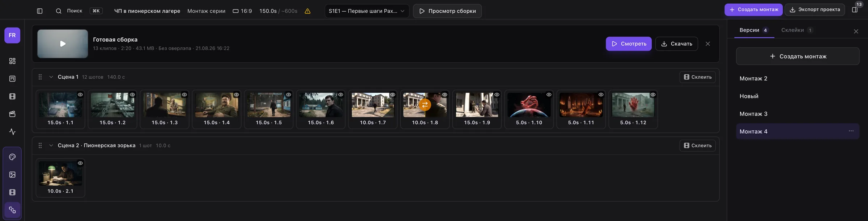Open the activity pulse icon in sidebar
The height and width of the screenshot is (221, 868).
[x=12, y=132]
